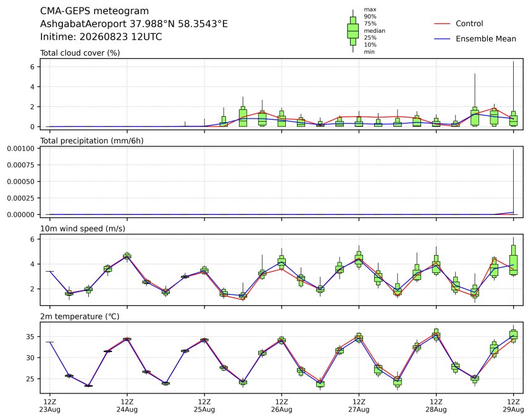The image size is (531, 420).
Task: Click the '12Z 23Aug' x-axis label
Action: coord(50,406)
